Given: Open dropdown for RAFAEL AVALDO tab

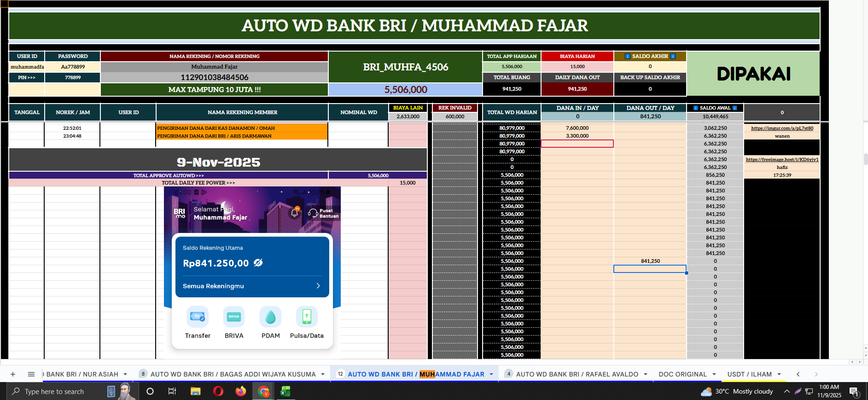Looking at the screenshot, I should (646, 374).
